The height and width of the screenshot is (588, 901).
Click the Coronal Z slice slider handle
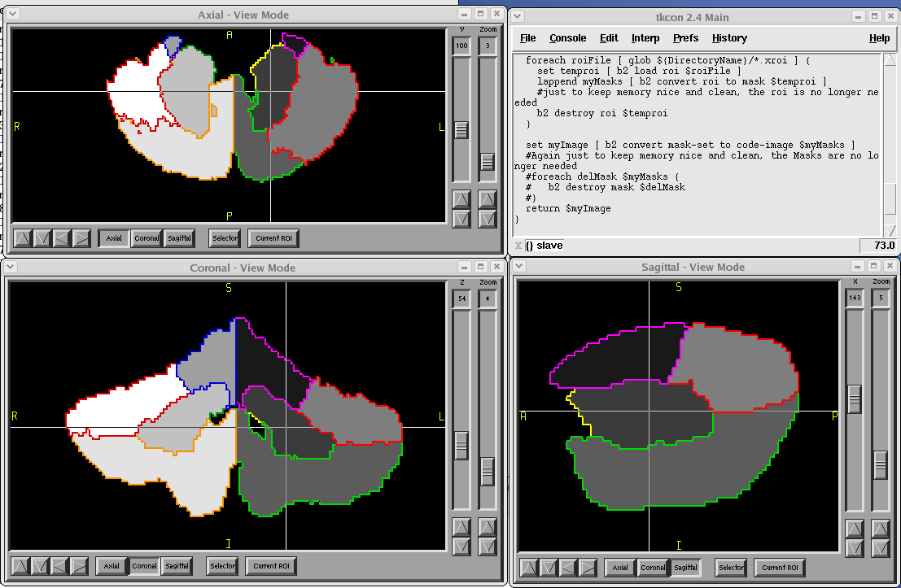(461, 445)
